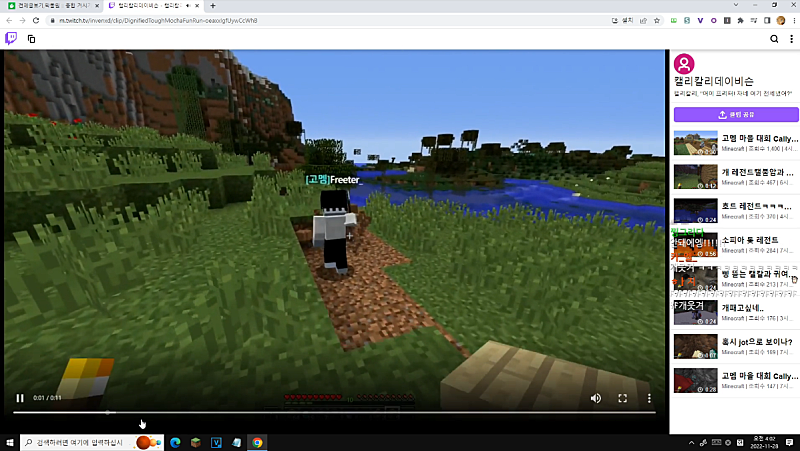Go forward in browser history
The image size is (800, 451).
(22, 20)
